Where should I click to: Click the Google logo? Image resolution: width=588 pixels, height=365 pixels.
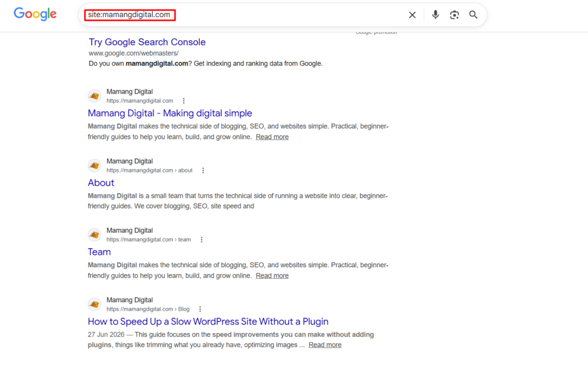tap(35, 14)
